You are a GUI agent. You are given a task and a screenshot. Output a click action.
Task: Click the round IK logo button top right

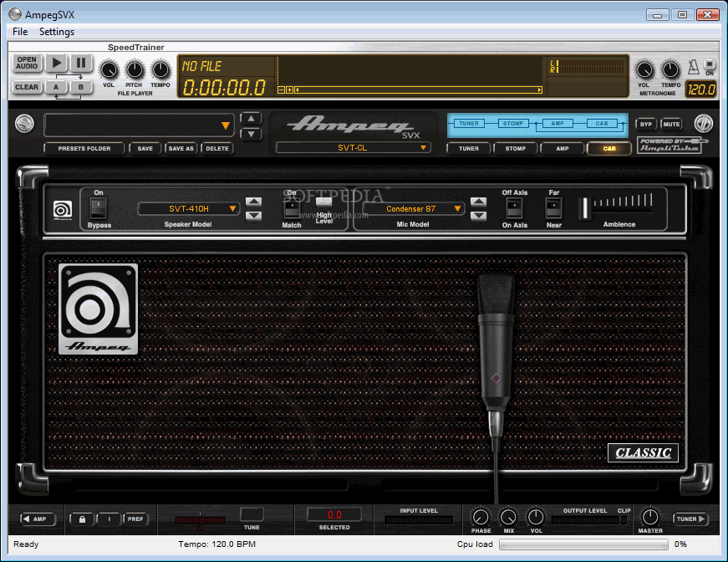704,124
